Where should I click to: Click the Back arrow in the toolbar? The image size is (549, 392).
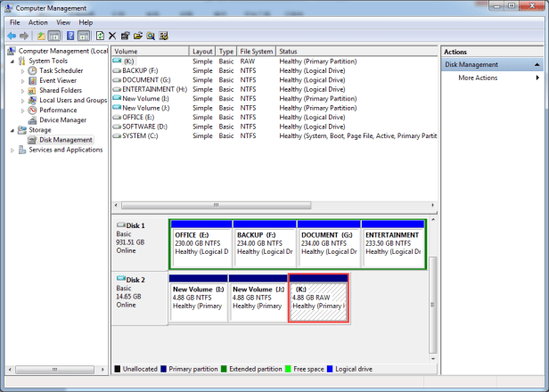point(11,36)
